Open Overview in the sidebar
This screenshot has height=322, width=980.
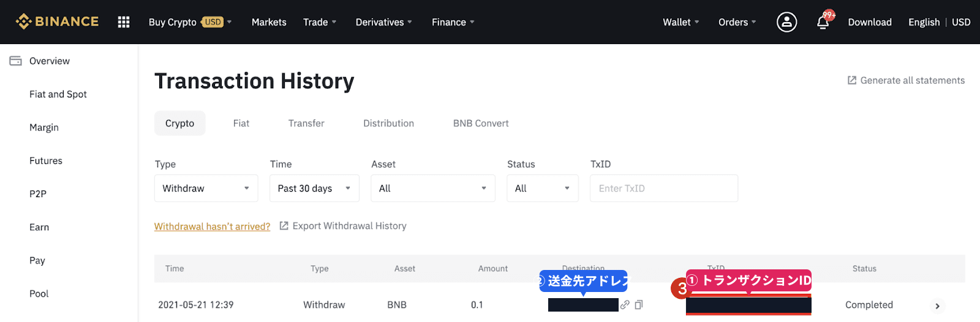tap(50, 61)
